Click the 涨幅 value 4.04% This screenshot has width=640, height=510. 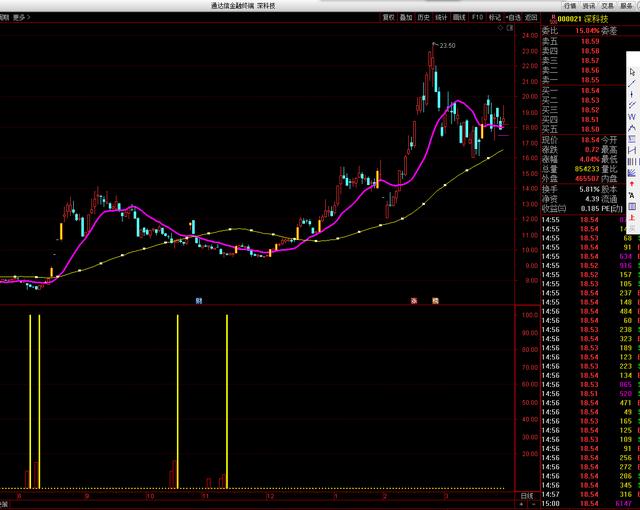[x=590, y=159]
